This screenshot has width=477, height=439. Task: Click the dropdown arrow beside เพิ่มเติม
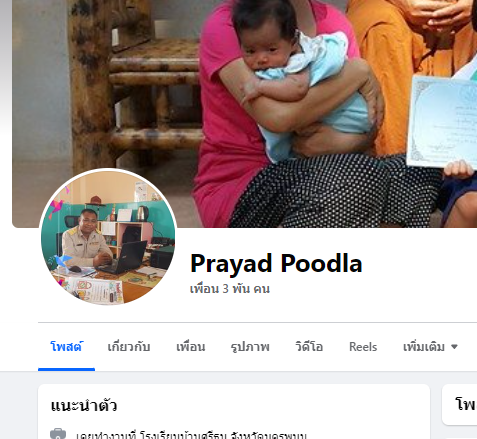click(x=454, y=347)
